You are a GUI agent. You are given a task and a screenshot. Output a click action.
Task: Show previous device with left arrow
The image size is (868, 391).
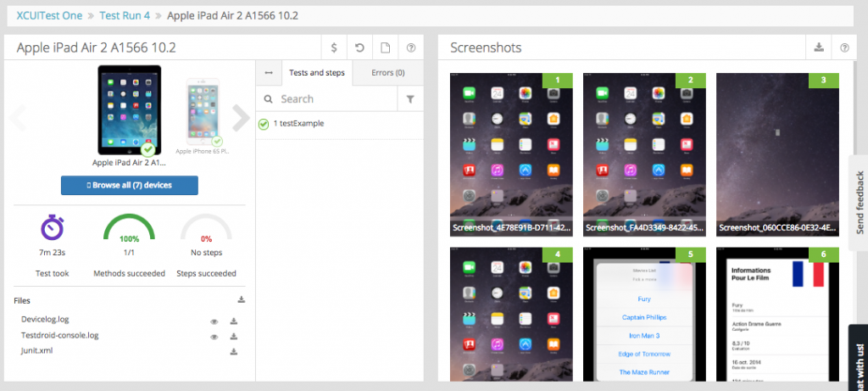pos(18,117)
